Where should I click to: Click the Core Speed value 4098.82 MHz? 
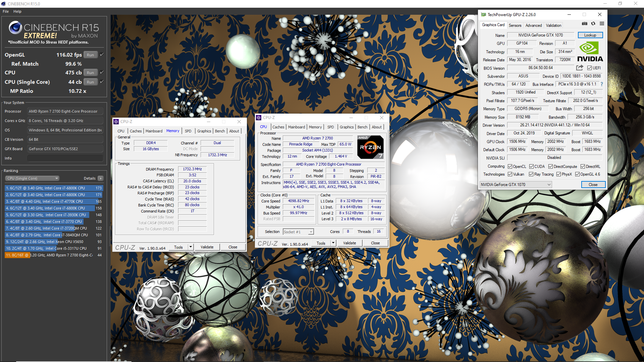[299, 201]
